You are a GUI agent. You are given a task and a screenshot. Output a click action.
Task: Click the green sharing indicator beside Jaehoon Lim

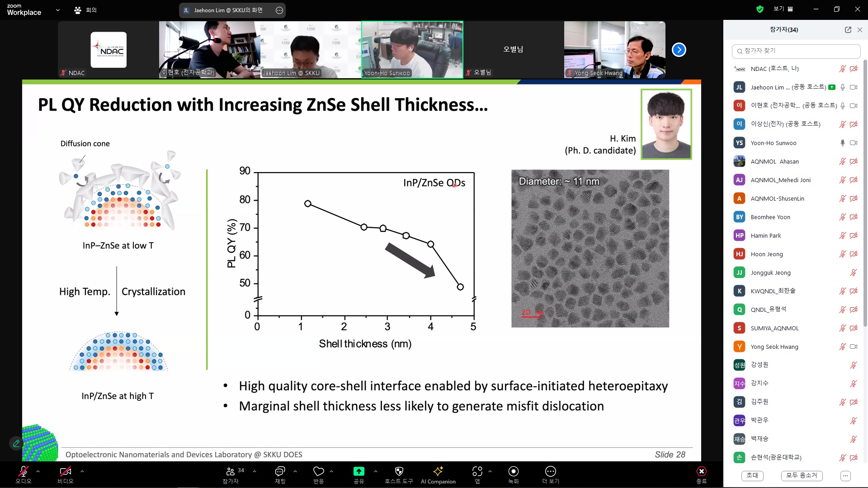(x=832, y=87)
